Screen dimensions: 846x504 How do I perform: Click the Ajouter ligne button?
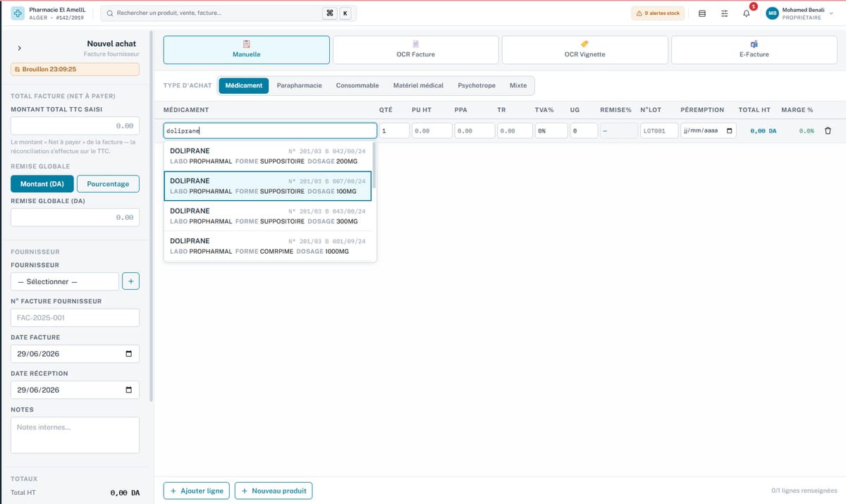click(x=197, y=491)
